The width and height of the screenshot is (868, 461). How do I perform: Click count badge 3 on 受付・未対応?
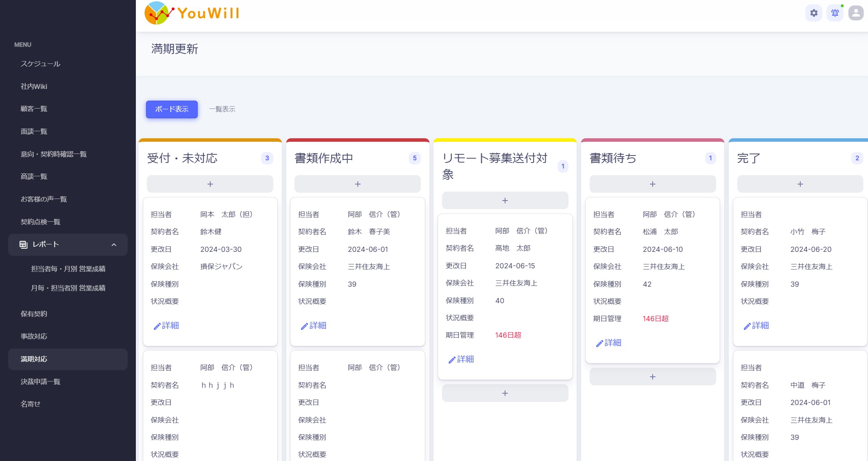click(267, 158)
